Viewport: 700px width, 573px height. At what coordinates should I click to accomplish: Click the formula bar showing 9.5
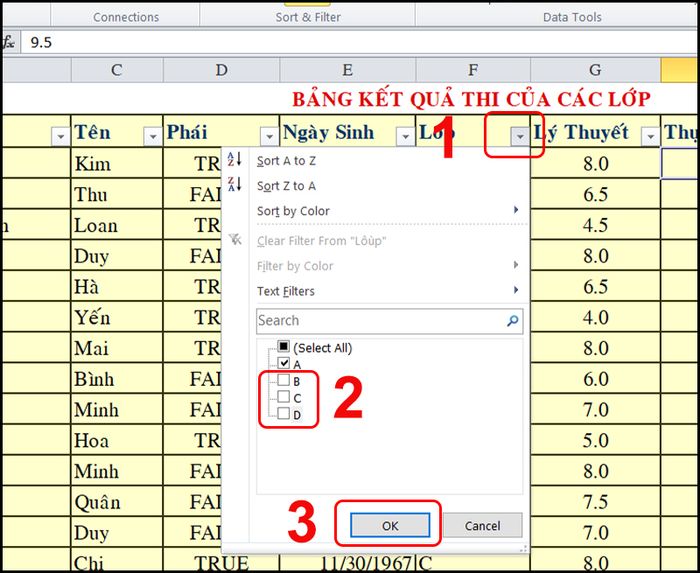click(x=359, y=42)
